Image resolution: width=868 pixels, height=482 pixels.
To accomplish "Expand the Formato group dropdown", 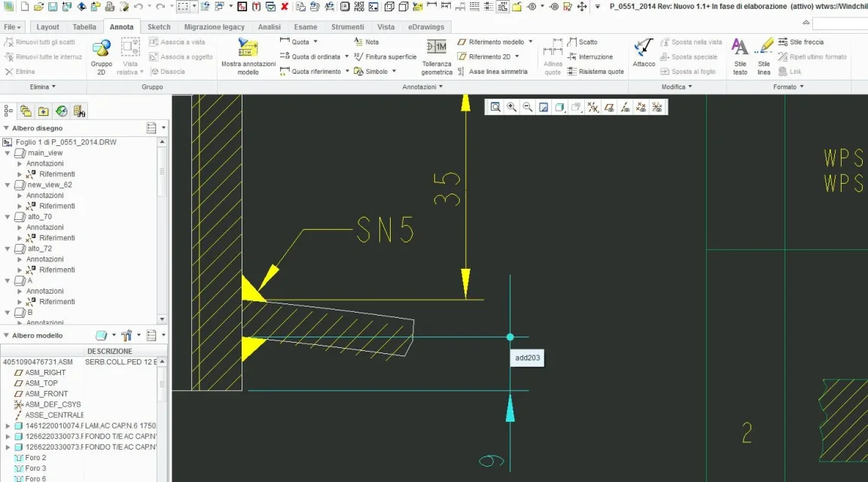I will tap(788, 87).
